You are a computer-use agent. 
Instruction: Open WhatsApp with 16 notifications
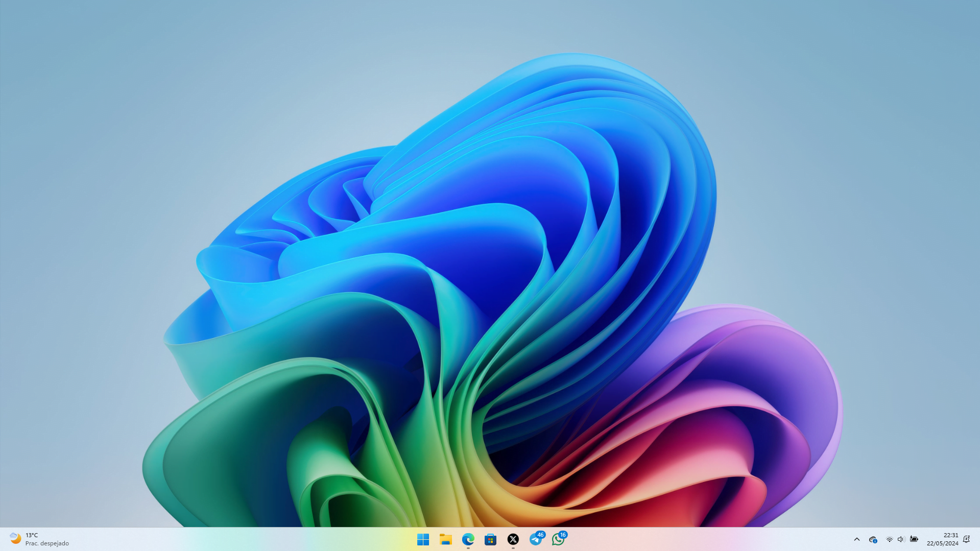[558, 539]
